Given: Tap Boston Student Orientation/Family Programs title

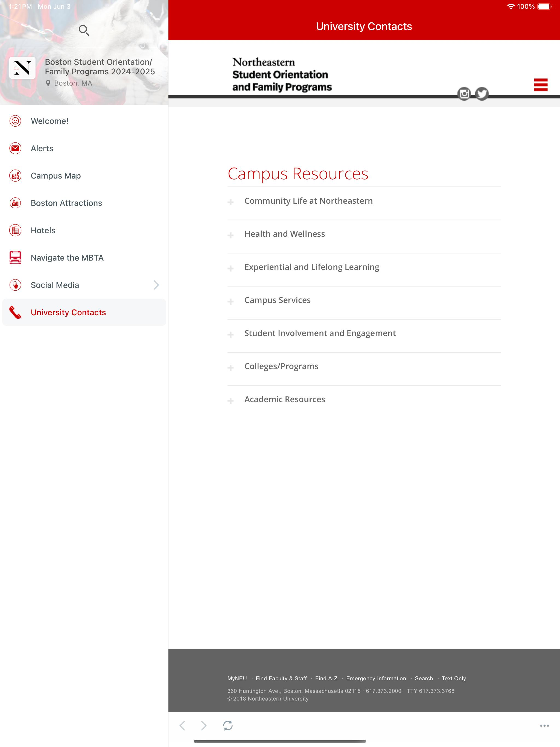Looking at the screenshot, I should point(100,66).
